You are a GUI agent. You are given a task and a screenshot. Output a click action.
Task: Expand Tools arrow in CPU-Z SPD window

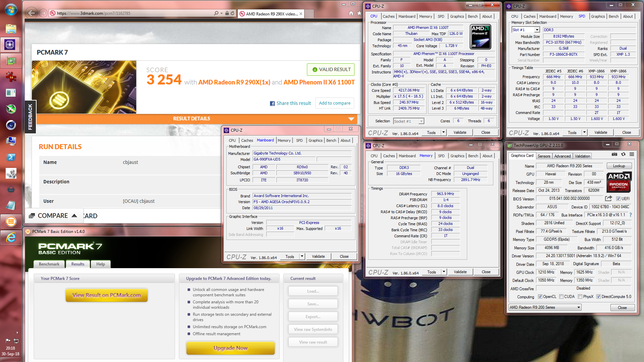click(x=584, y=132)
